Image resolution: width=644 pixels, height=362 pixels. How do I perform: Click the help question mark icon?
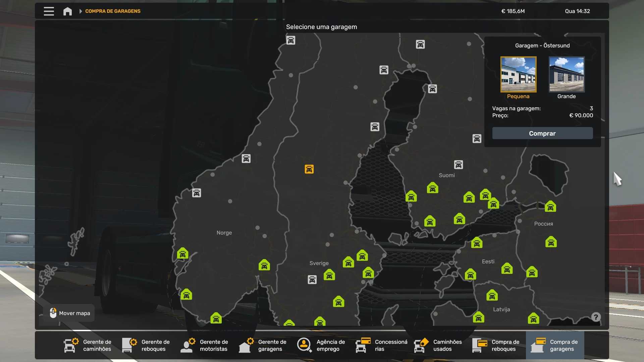596,317
